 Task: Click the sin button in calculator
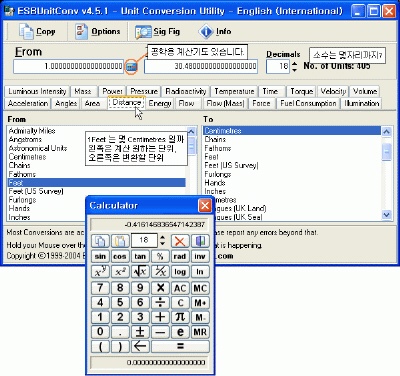100,256
